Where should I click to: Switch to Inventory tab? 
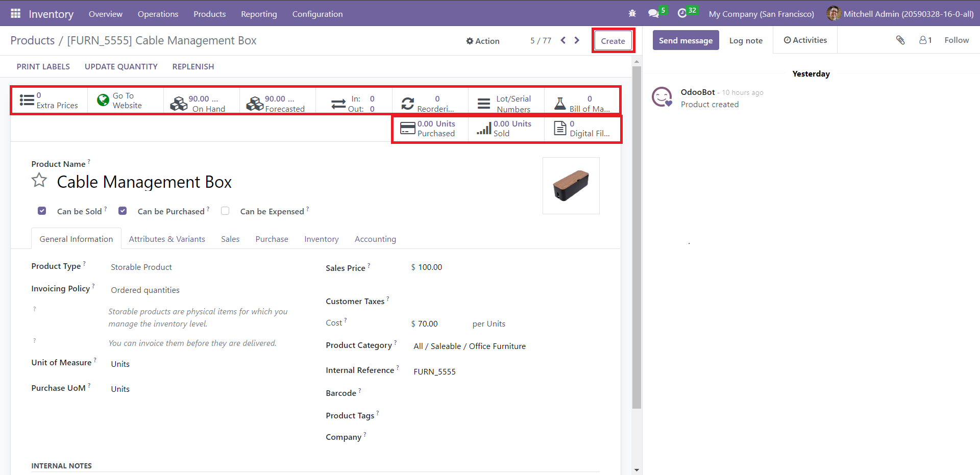tap(322, 239)
